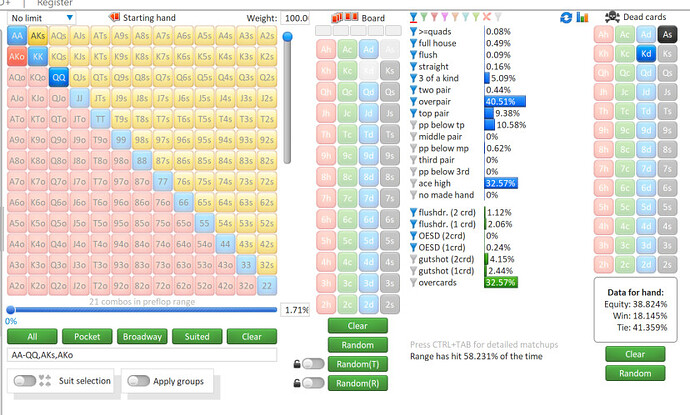Viewport: 690px width, 415px height.
Task: Click the range text field 'AA-QQ,AKs,AKo'
Action: pos(140,355)
